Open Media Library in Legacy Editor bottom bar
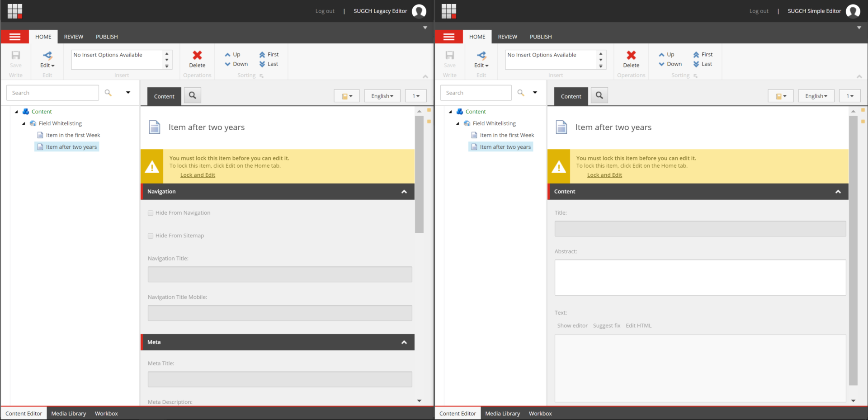 click(x=69, y=413)
